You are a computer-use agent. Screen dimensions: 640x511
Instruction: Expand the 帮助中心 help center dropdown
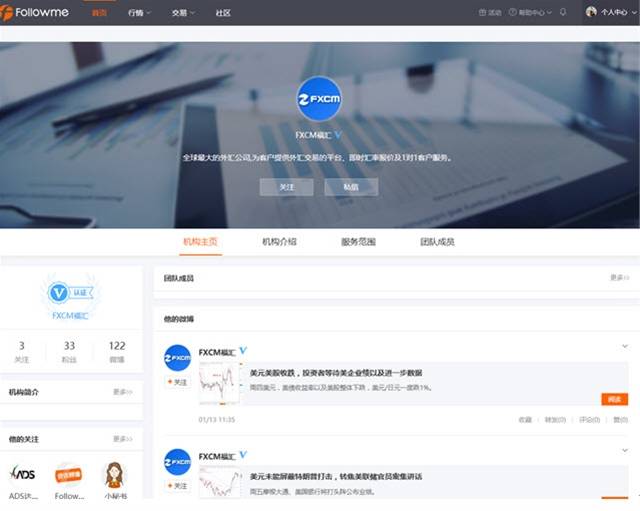pos(530,13)
